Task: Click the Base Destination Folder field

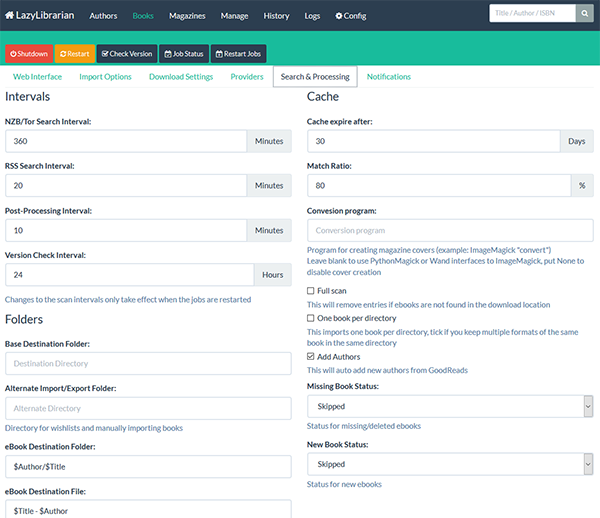Action: [148, 363]
